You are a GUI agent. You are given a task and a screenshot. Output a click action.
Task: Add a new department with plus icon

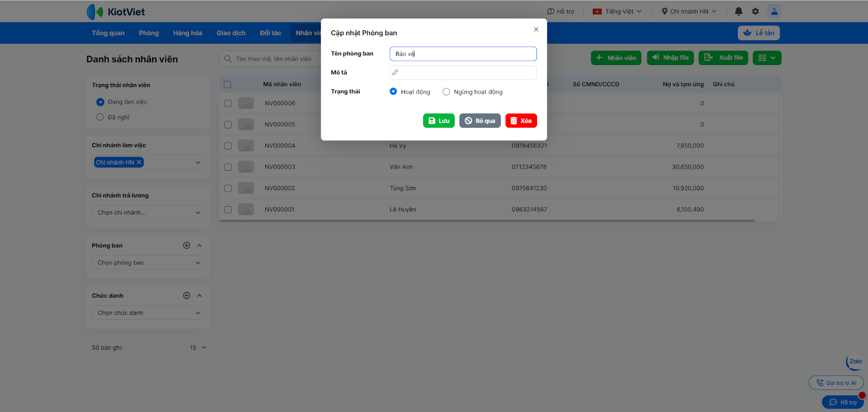(187, 246)
